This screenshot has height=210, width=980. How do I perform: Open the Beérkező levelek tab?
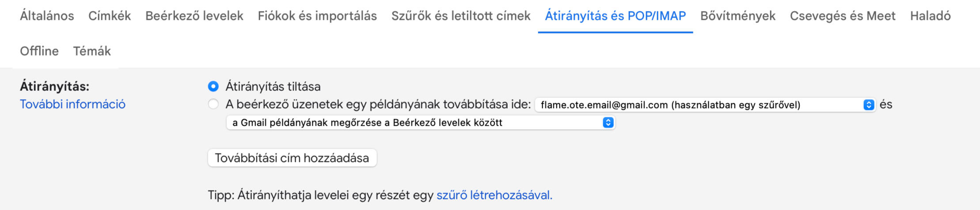[194, 16]
